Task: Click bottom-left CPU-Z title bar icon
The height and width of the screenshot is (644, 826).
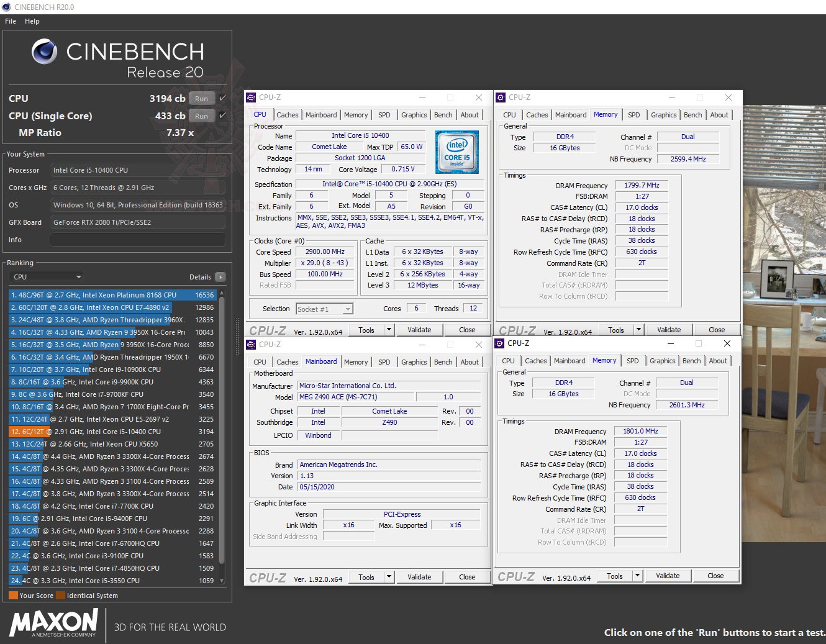Action: coord(251,345)
